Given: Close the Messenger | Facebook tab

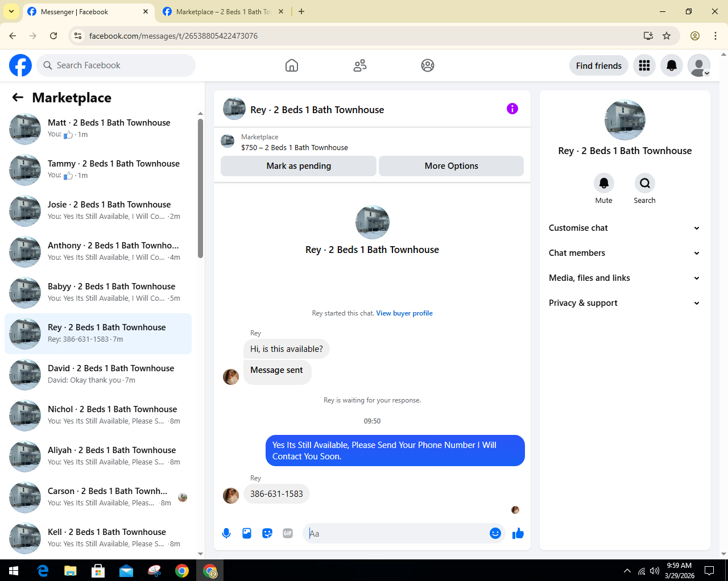Looking at the screenshot, I should pyautogui.click(x=146, y=11).
